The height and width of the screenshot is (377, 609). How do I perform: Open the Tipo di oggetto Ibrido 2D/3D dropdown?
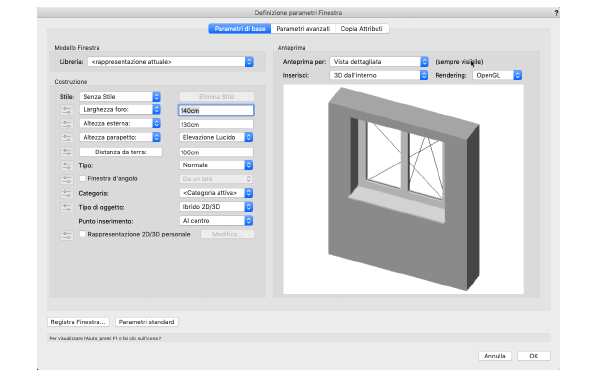click(x=216, y=207)
